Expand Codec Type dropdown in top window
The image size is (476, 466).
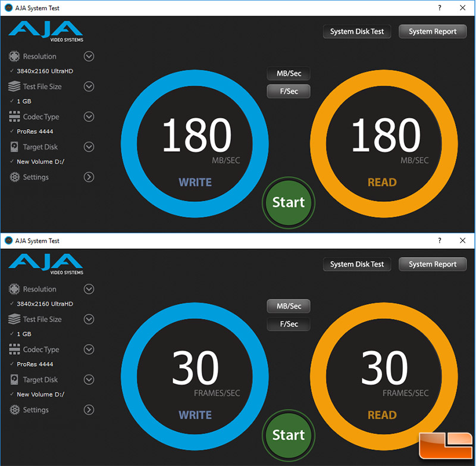89,117
